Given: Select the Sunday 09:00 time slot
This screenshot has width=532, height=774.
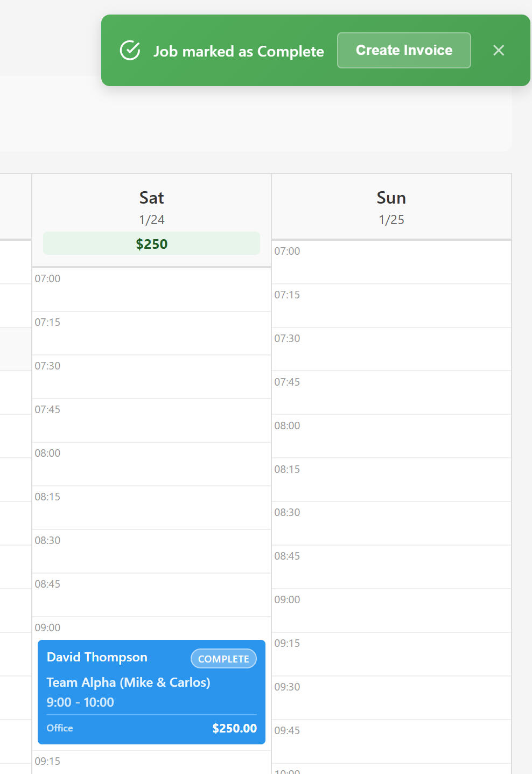Looking at the screenshot, I should [x=391, y=611].
